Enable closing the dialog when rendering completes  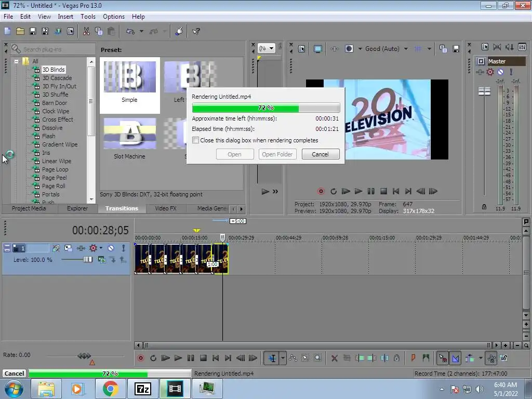pos(195,140)
